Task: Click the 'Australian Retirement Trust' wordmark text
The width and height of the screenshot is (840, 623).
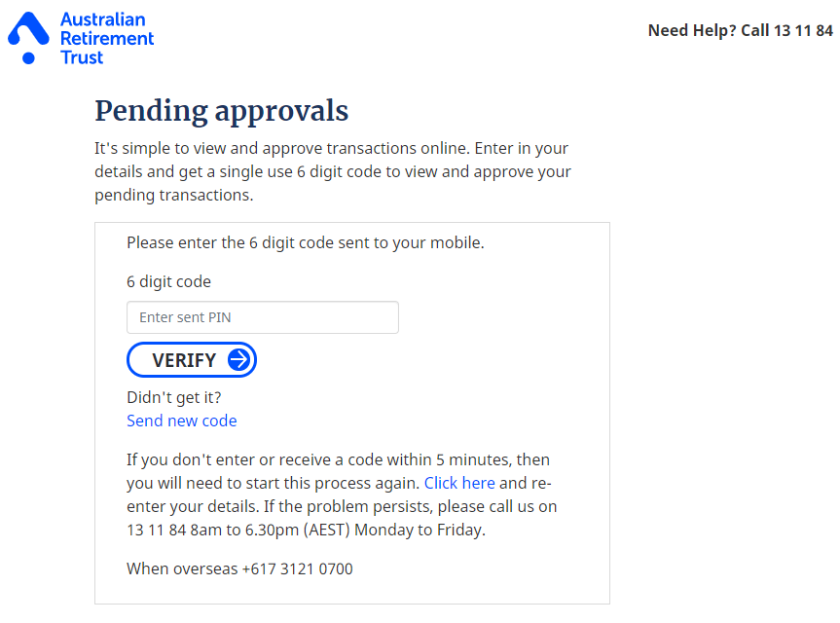Action: (x=107, y=37)
